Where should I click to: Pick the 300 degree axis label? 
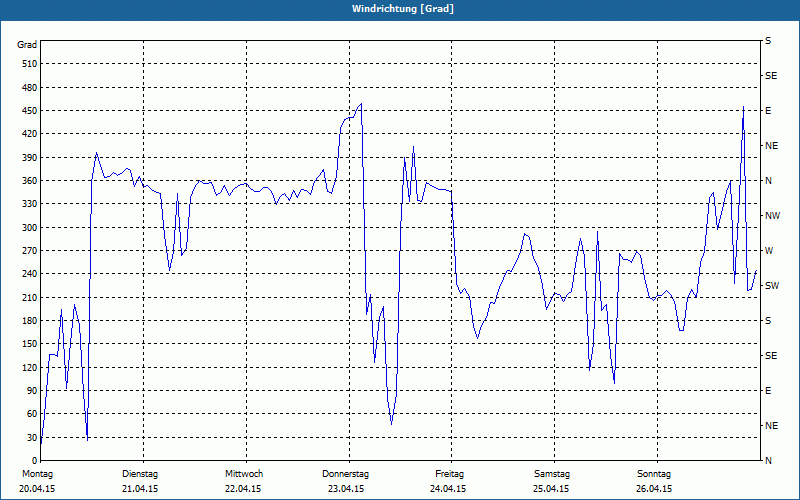[30, 228]
